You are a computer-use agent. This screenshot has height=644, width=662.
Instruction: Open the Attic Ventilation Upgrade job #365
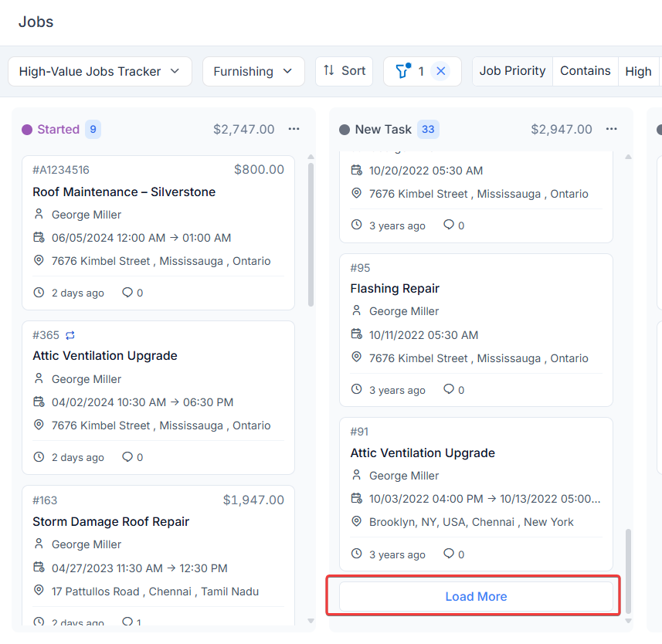tap(105, 356)
